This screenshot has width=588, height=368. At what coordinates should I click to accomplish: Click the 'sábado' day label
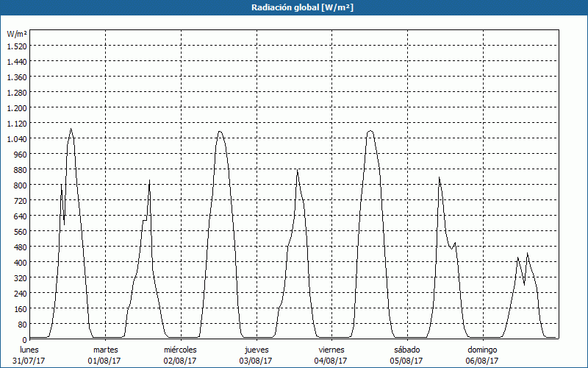click(x=407, y=350)
